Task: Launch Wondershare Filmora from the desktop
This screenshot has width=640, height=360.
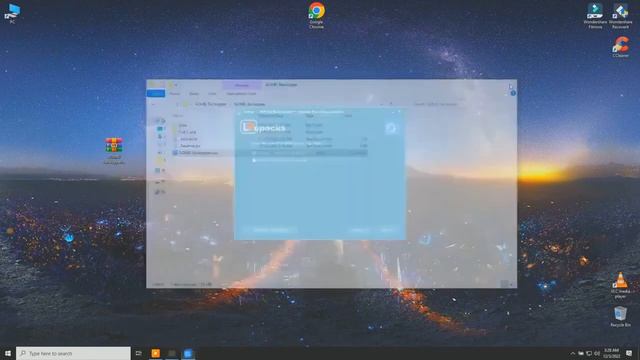Action: pyautogui.click(x=595, y=16)
